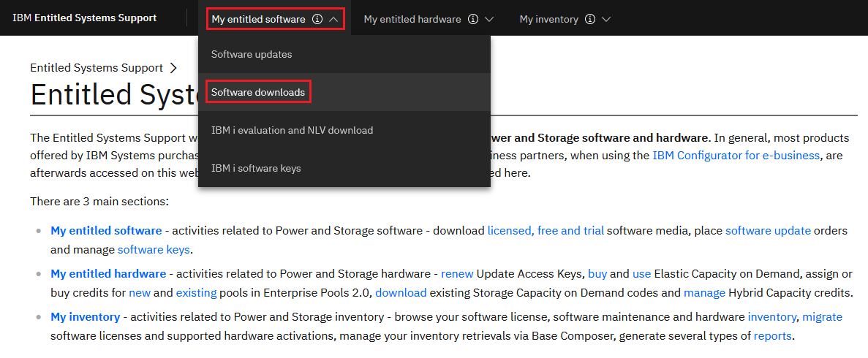Go to IBM Entitled Systems Support home
The image size is (868, 358).
pos(84,18)
